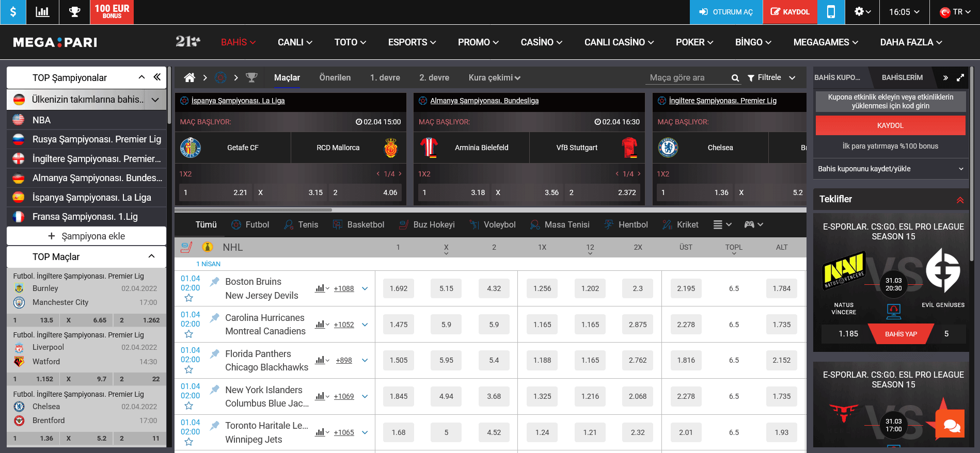Viewport: 980px width, 453px height.
Task: Click the 100 EUR BONUS button
Action: click(x=112, y=12)
